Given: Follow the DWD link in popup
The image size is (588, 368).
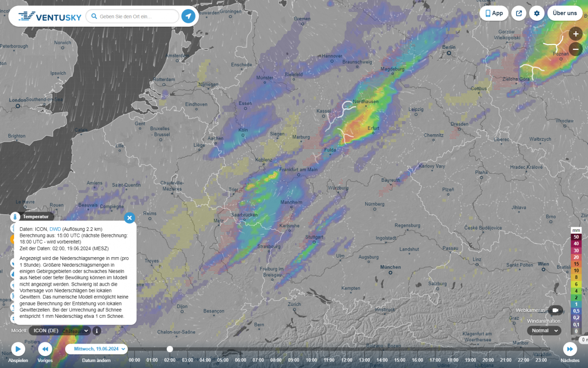Looking at the screenshot, I should pos(55,229).
